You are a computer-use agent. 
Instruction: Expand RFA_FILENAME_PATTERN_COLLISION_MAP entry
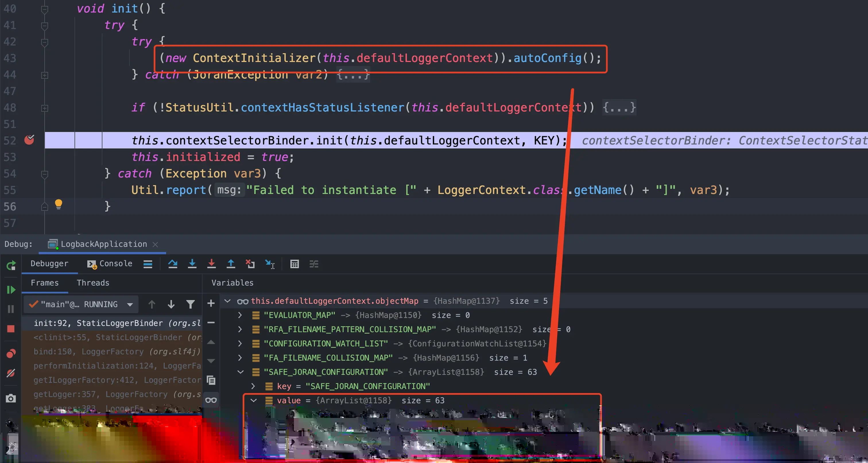pos(240,329)
